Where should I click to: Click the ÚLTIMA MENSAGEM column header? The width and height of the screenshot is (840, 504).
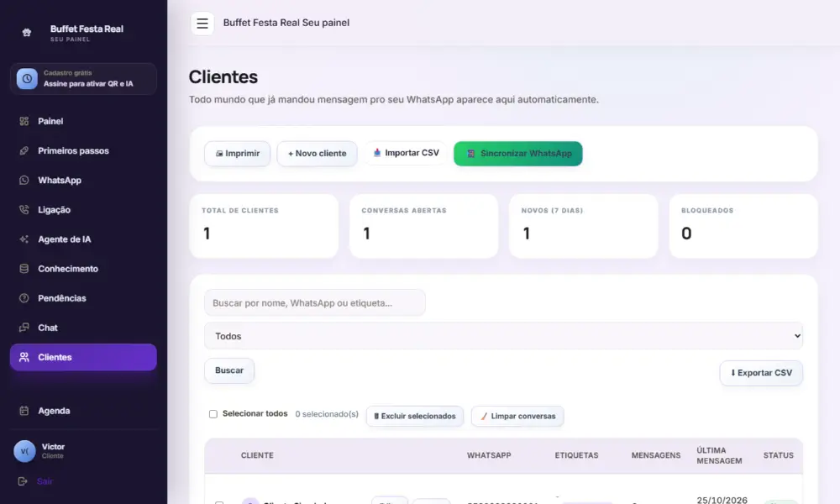coord(720,456)
